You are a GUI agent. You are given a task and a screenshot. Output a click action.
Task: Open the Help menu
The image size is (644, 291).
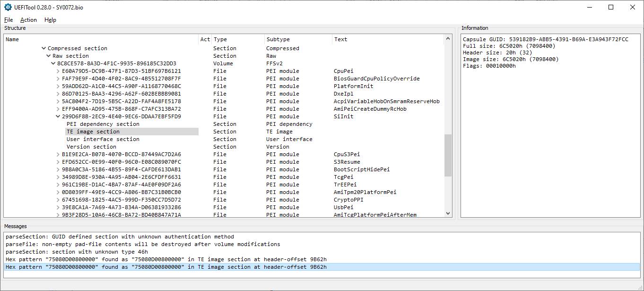click(x=50, y=20)
